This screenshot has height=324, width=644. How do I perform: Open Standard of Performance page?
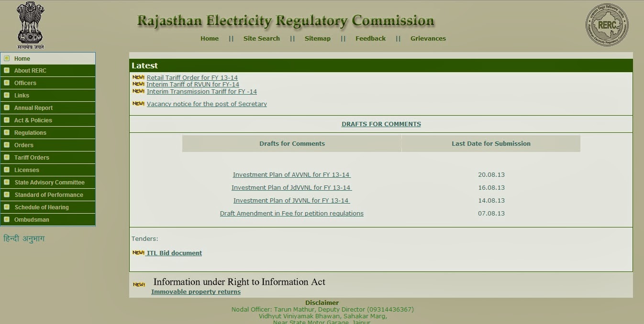tap(48, 194)
